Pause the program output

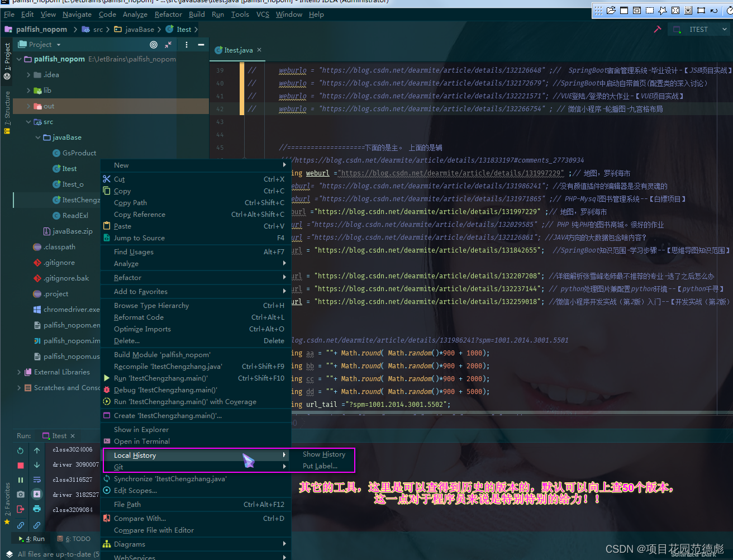[x=21, y=480]
